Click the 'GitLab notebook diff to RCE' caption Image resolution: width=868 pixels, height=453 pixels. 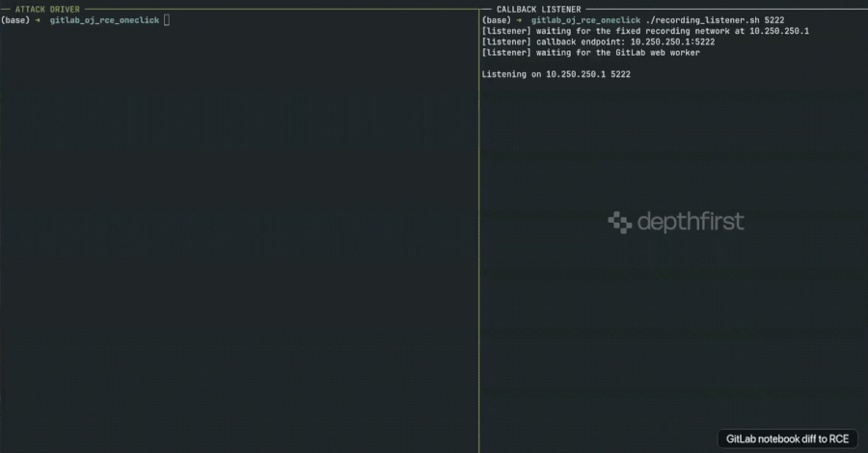point(787,440)
